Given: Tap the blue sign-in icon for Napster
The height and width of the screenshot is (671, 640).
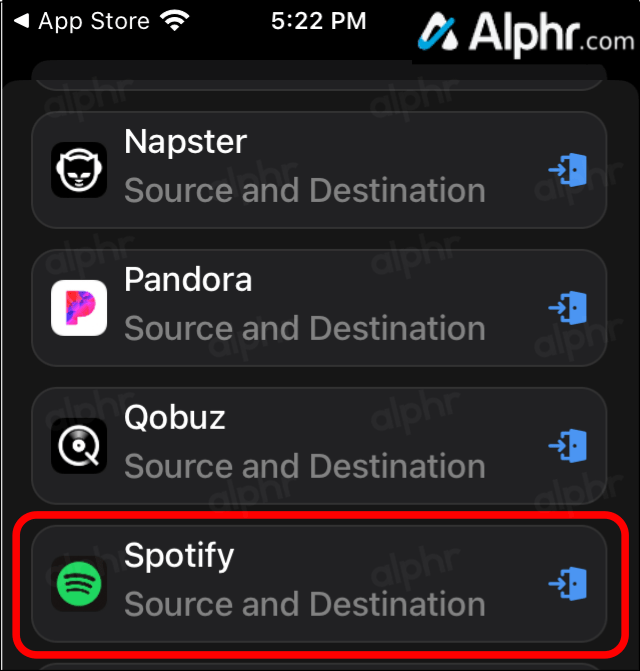Looking at the screenshot, I should pos(568,170).
